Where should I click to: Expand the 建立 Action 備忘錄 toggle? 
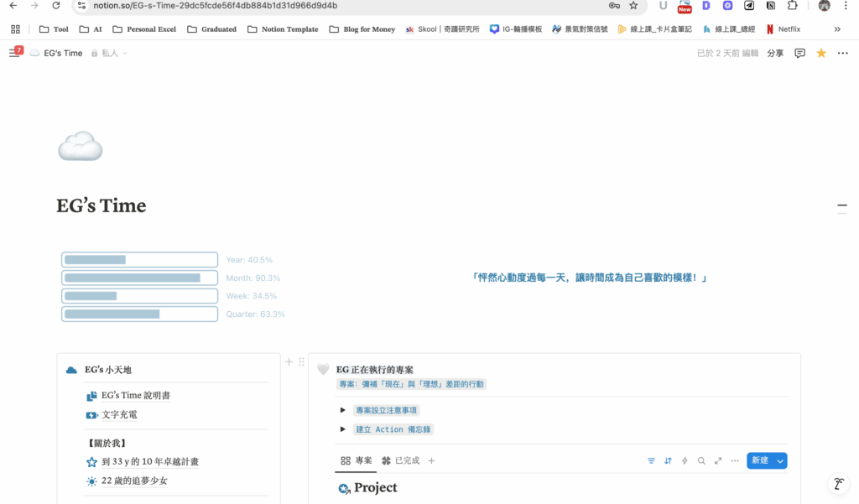click(x=342, y=429)
